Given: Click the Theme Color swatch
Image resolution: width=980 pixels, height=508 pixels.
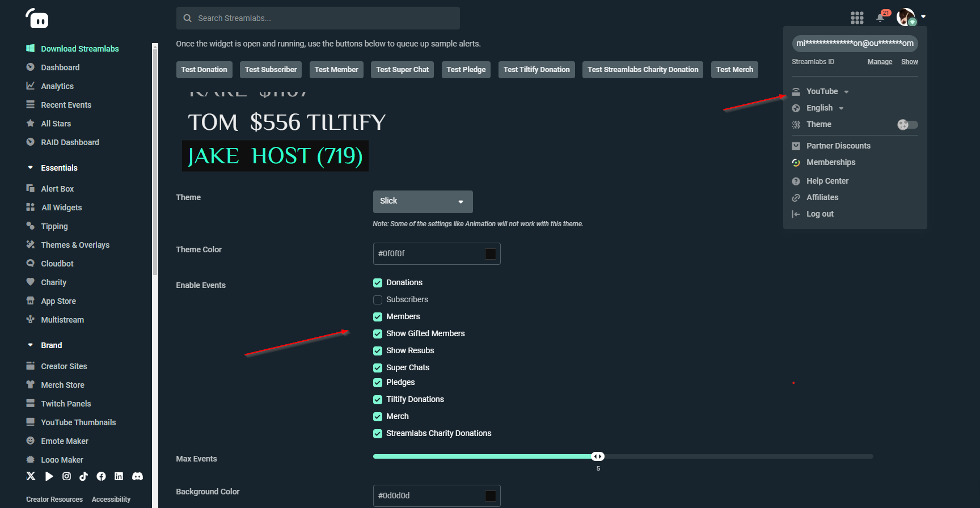Looking at the screenshot, I should pos(491,254).
